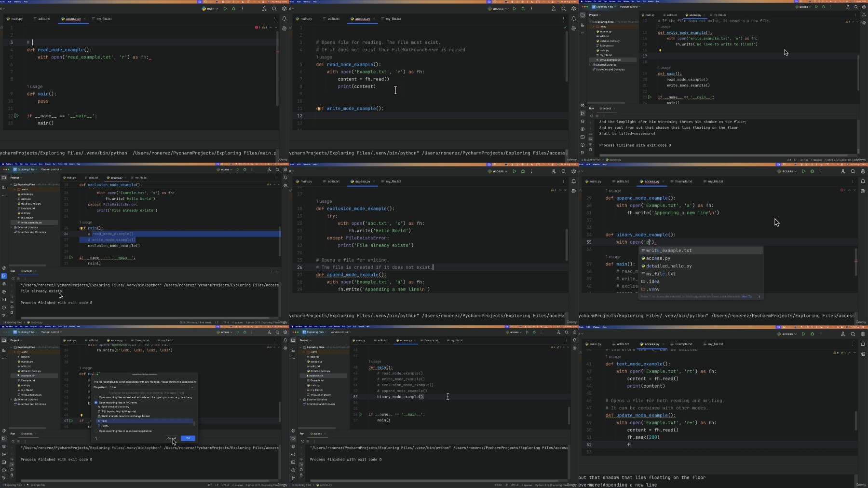Click the run gutter arrow at line 56

(360, 414)
